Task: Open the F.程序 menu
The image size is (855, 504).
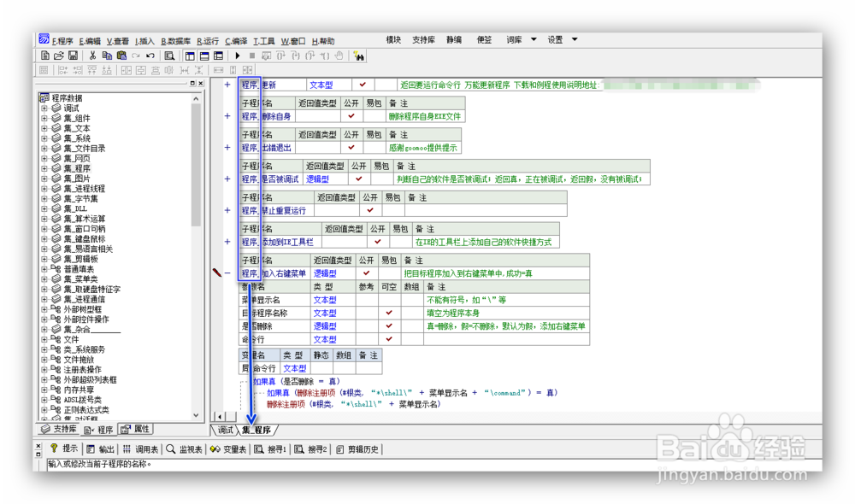Action: coord(62,41)
